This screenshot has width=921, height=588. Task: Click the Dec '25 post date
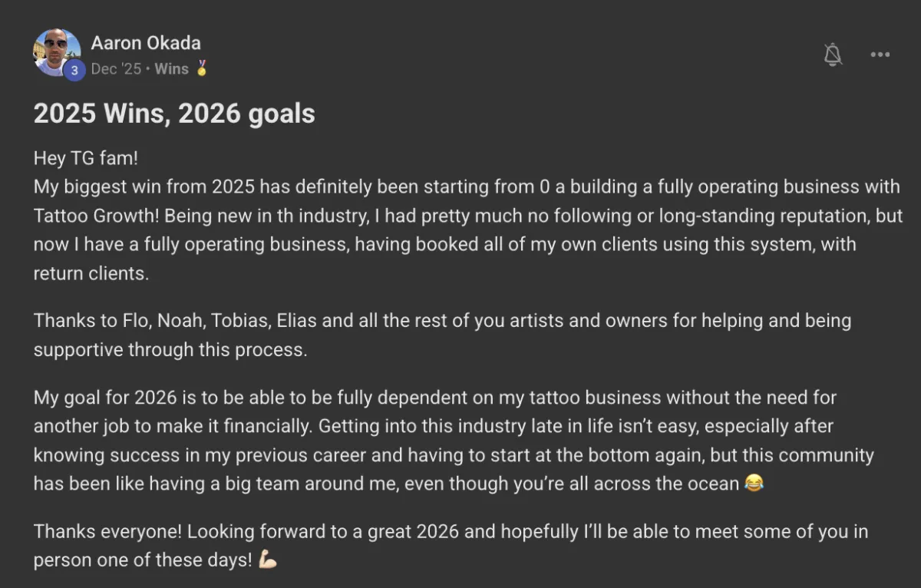click(116, 69)
